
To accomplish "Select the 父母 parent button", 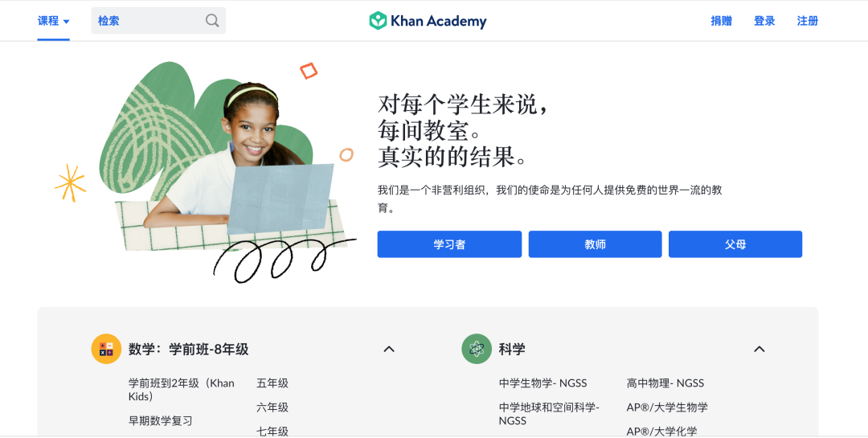I will click(735, 244).
